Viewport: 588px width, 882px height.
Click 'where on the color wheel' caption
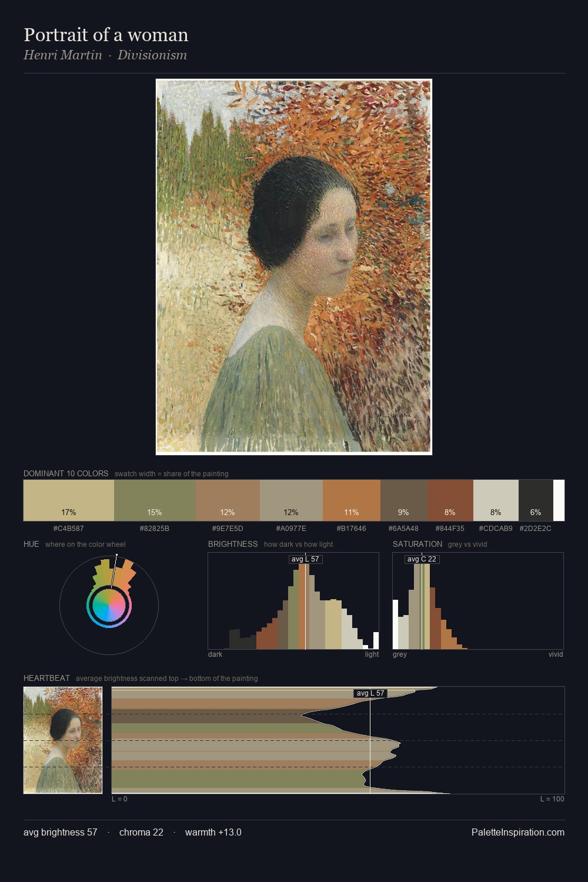pyautogui.click(x=85, y=544)
